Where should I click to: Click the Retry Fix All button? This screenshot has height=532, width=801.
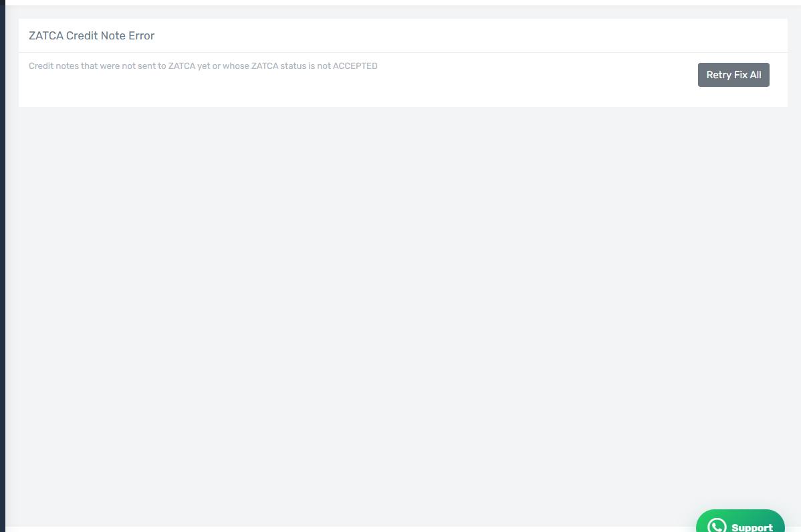click(x=733, y=75)
